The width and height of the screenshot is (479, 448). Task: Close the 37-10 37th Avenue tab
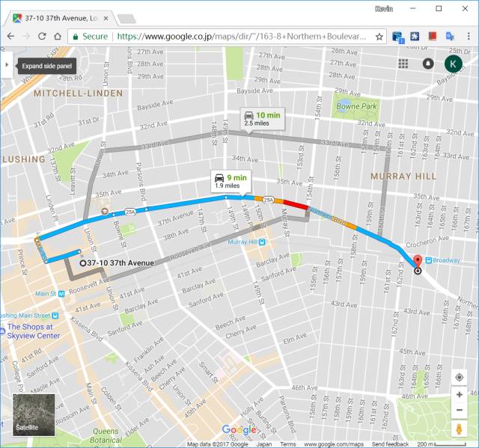pos(106,18)
